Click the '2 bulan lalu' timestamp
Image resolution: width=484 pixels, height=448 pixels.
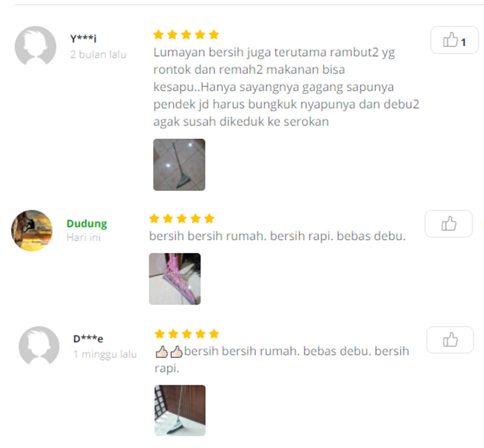[x=98, y=54]
